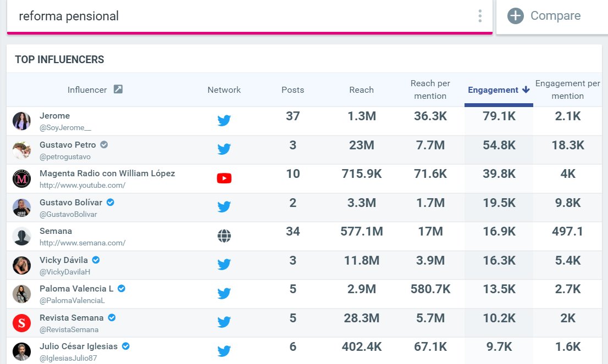The image size is (608, 364).
Task: Sort table by Influencer column
Action: 87,90
